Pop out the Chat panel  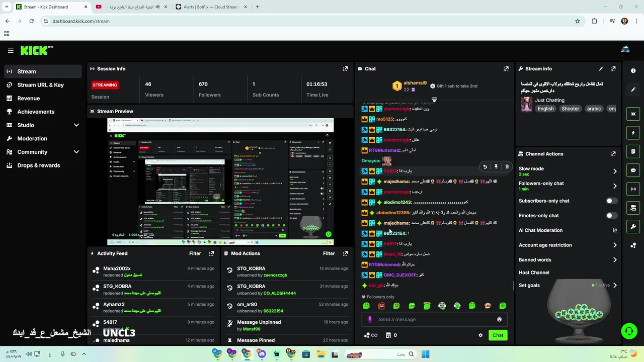pyautogui.click(x=506, y=69)
